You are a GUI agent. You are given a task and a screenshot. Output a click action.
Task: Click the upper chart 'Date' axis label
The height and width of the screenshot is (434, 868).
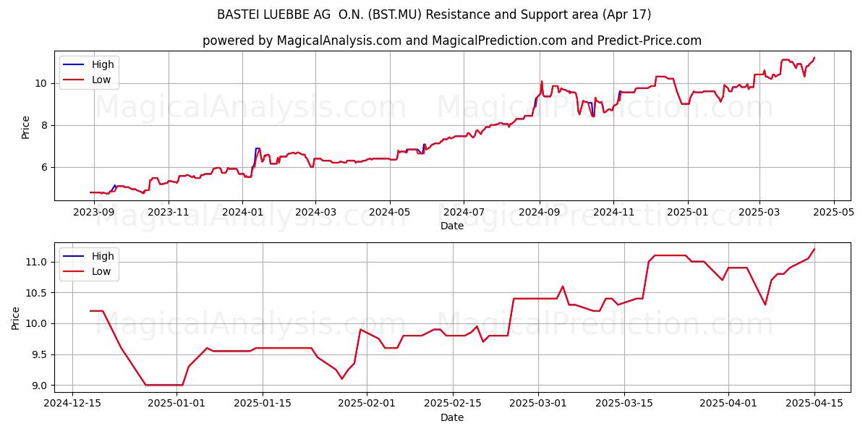pyautogui.click(x=452, y=226)
